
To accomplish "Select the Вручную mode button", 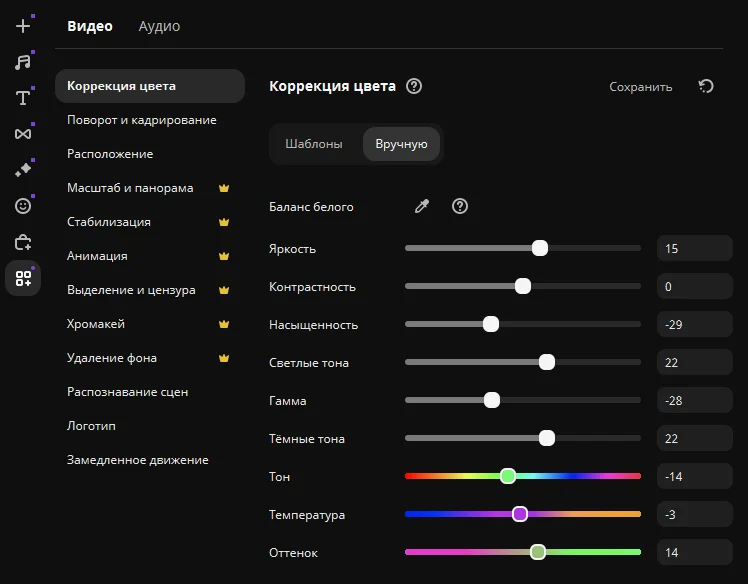I will pos(401,144).
